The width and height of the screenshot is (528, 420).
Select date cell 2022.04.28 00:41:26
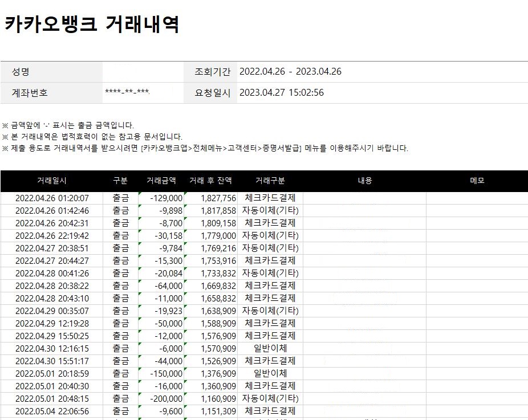click(x=52, y=274)
